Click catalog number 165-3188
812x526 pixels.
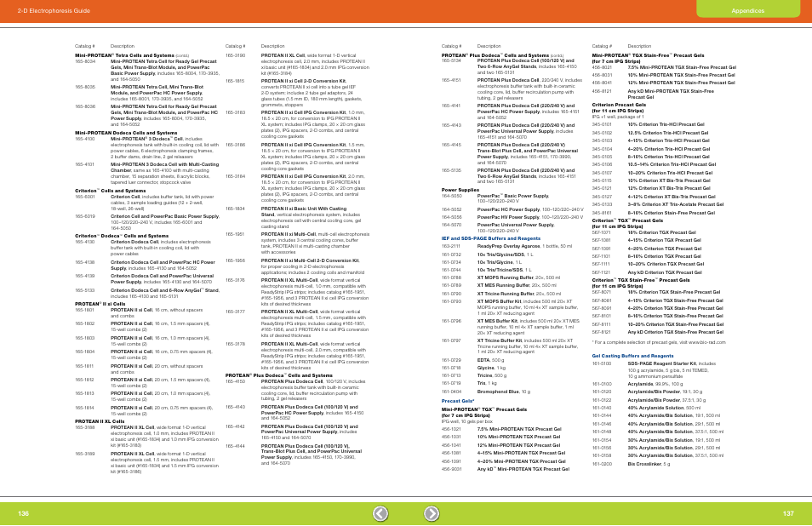tap(85, 427)
